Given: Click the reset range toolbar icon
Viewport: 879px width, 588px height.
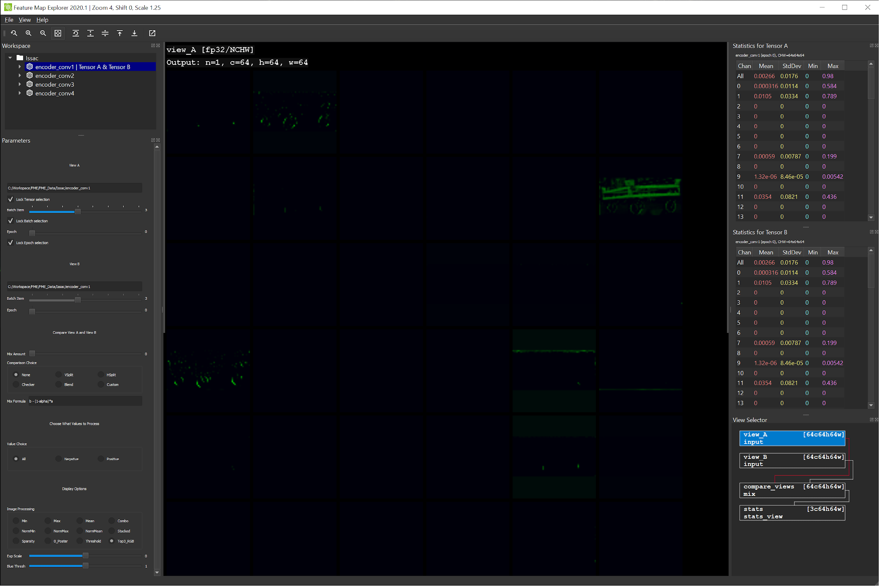Looking at the screenshot, I should (x=75, y=33).
